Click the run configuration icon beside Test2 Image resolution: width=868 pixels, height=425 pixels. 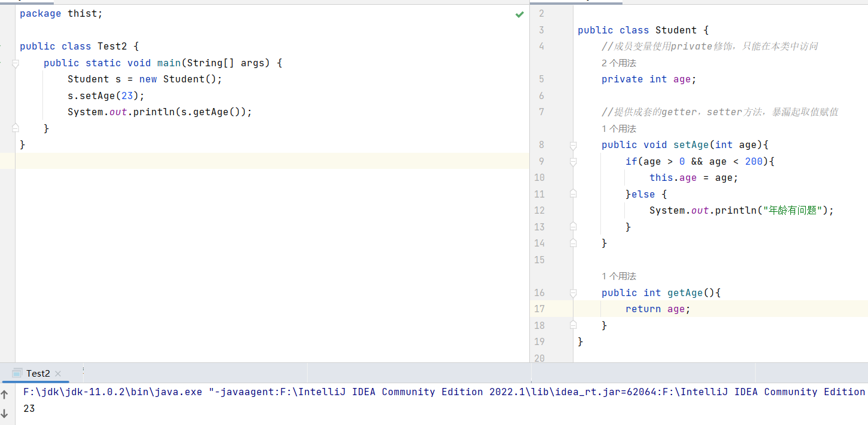[x=17, y=373]
